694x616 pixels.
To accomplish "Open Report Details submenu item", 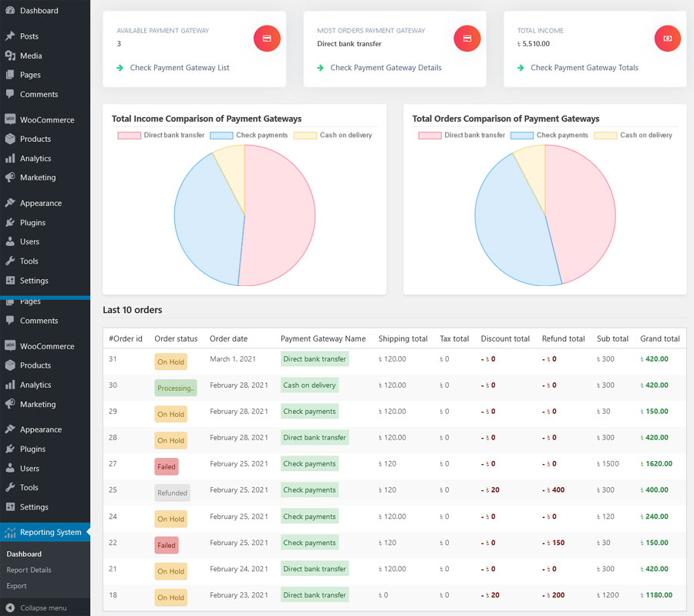I will [x=29, y=570].
